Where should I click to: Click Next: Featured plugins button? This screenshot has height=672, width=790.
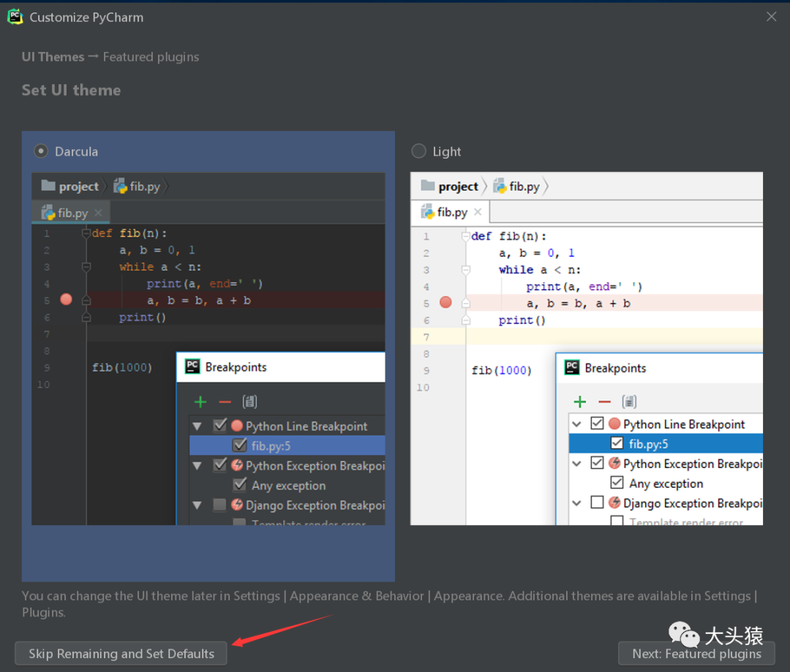[696, 654]
